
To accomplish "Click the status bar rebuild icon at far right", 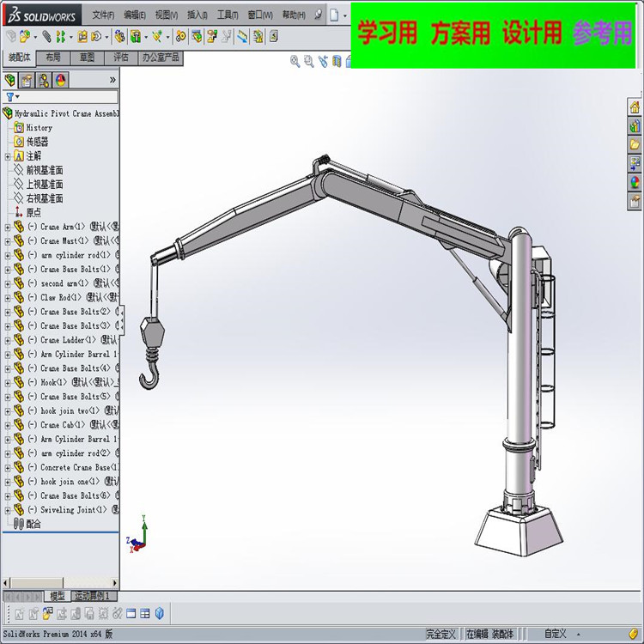I will tap(634, 634).
